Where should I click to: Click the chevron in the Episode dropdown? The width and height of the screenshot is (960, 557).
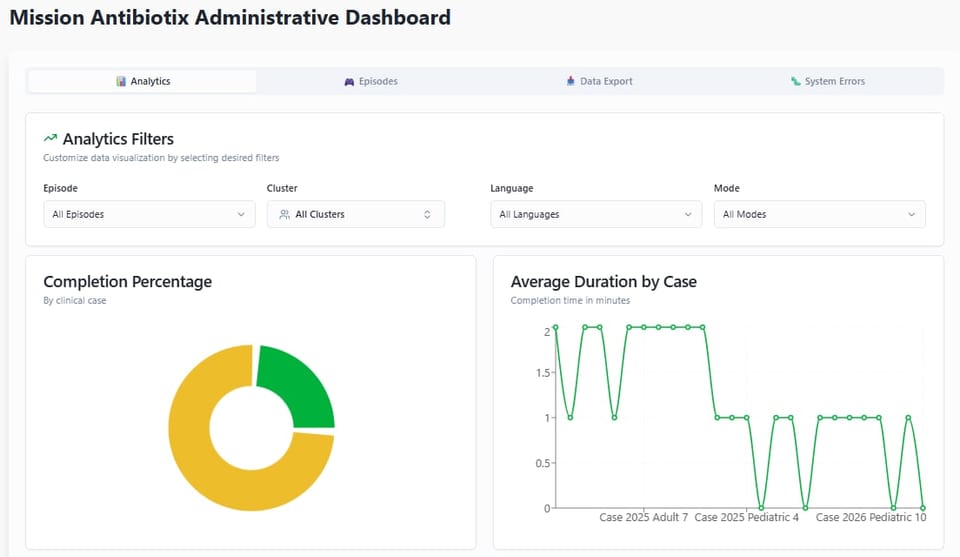tap(241, 214)
